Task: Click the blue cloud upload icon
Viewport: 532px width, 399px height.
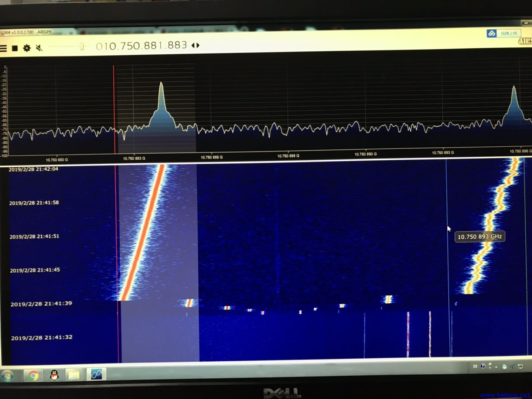Action: 491,34
